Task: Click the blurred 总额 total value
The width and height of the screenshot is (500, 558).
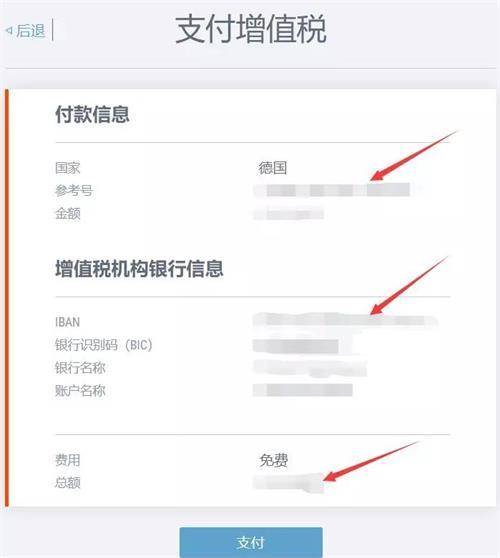Action: [288, 483]
